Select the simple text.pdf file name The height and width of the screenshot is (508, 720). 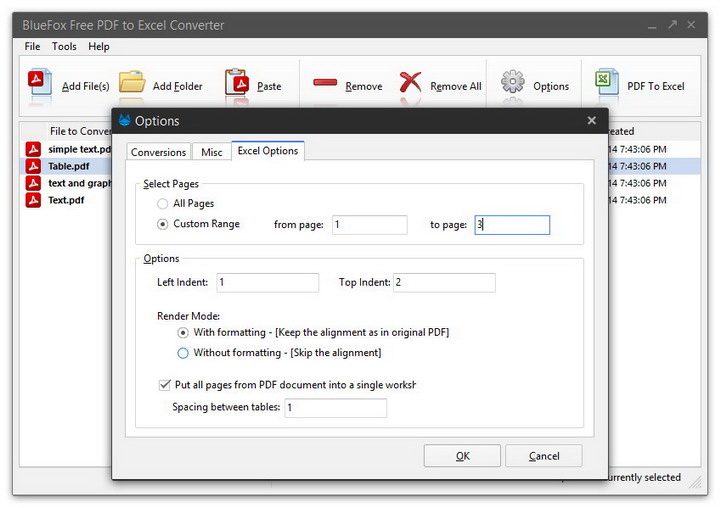[80, 149]
